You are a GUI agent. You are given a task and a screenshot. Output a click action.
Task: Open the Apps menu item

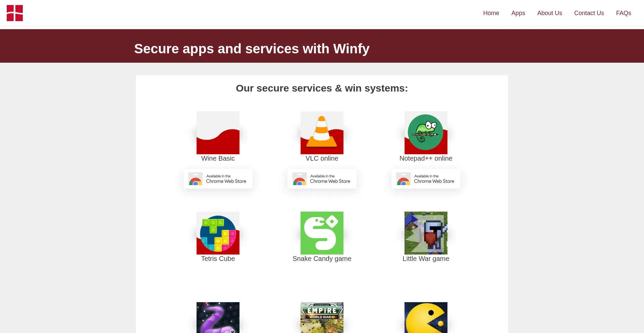[x=518, y=13]
